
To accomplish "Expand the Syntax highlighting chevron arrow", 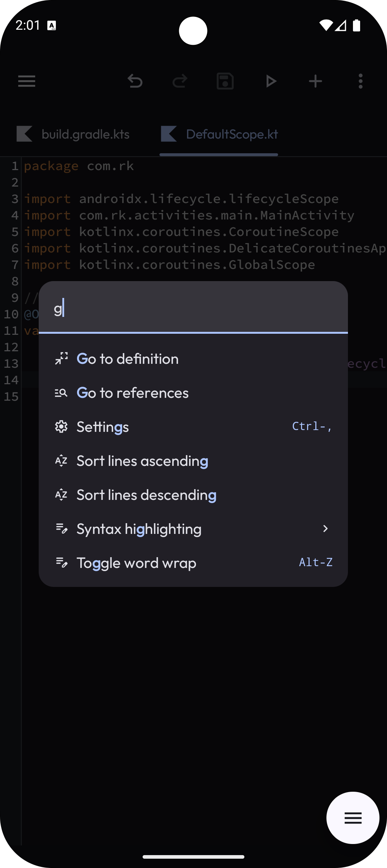I will tap(325, 529).
